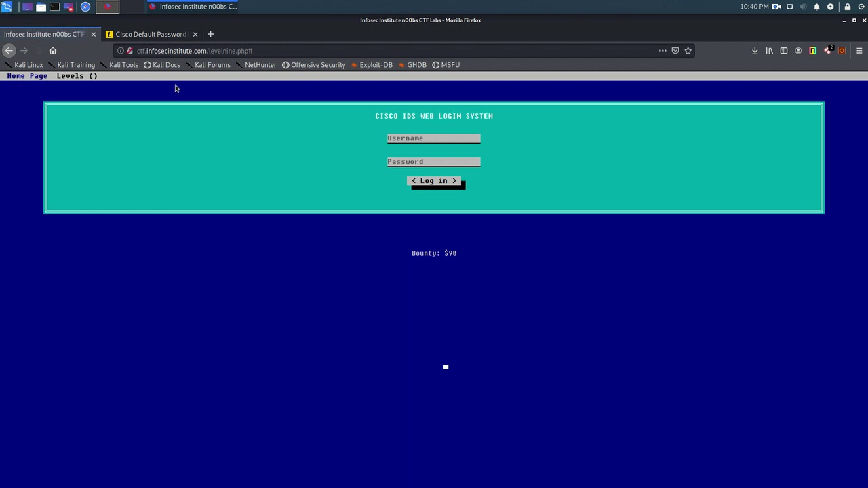
Task: Click the insecure connection padlock icon
Action: pos(130,51)
